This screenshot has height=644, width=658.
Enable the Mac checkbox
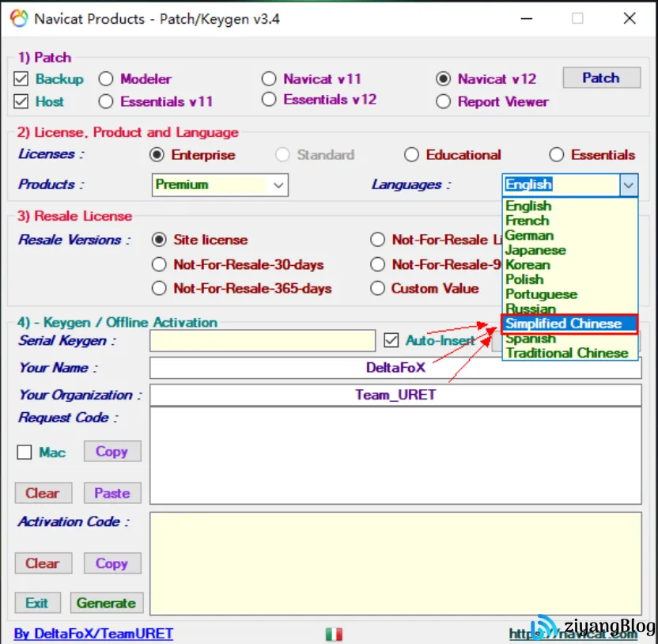(x=25, y=453)
